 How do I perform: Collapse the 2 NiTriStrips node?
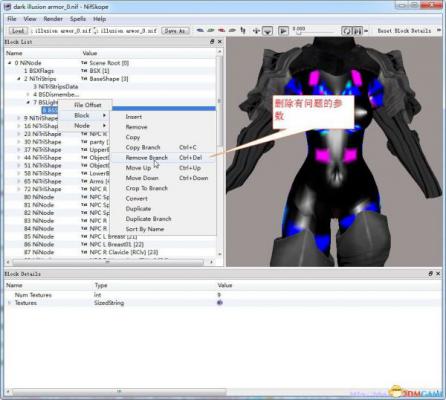[19, 79]
